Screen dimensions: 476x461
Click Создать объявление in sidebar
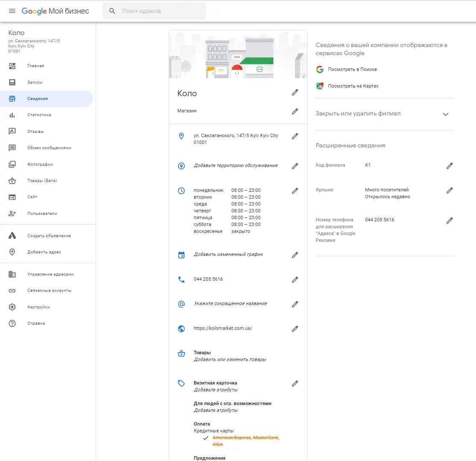pos(49,236)
